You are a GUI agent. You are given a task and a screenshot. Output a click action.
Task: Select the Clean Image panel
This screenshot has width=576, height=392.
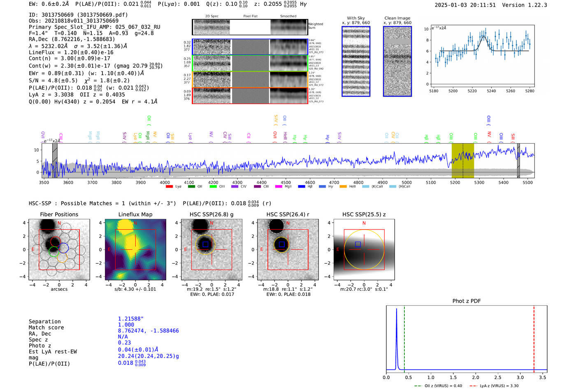click(397, 61)
